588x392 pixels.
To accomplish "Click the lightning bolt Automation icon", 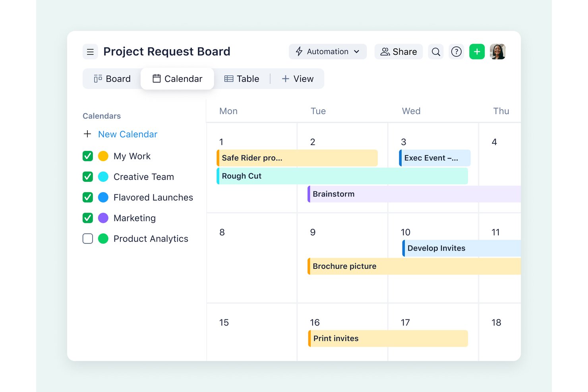I will 299,52.
